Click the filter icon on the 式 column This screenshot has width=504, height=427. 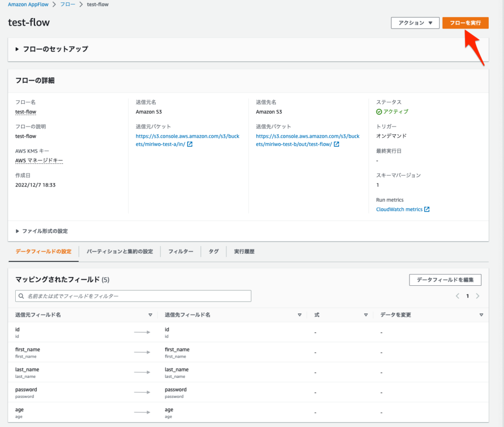(365, 314)
